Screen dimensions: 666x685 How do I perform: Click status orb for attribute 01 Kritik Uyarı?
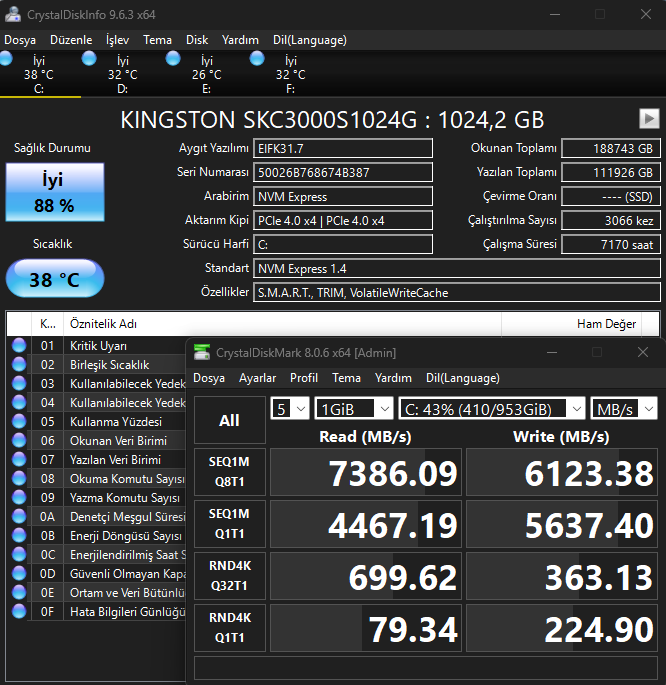pyautogui.click(x=19, y=346)
